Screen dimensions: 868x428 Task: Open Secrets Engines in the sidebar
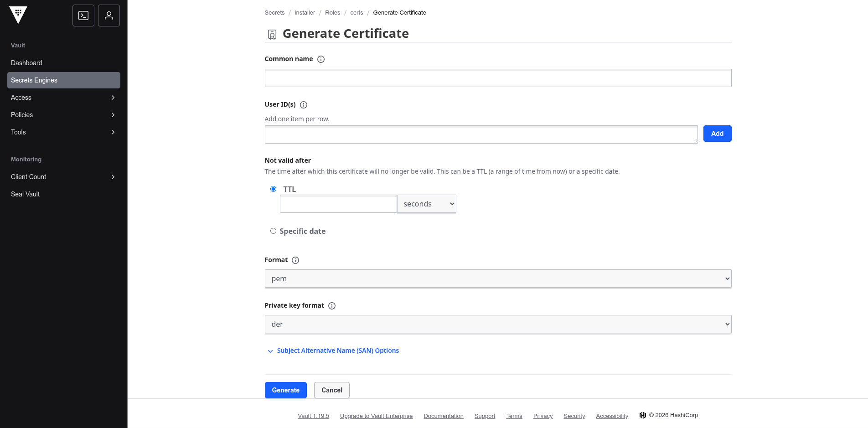(x=63, y=80)
